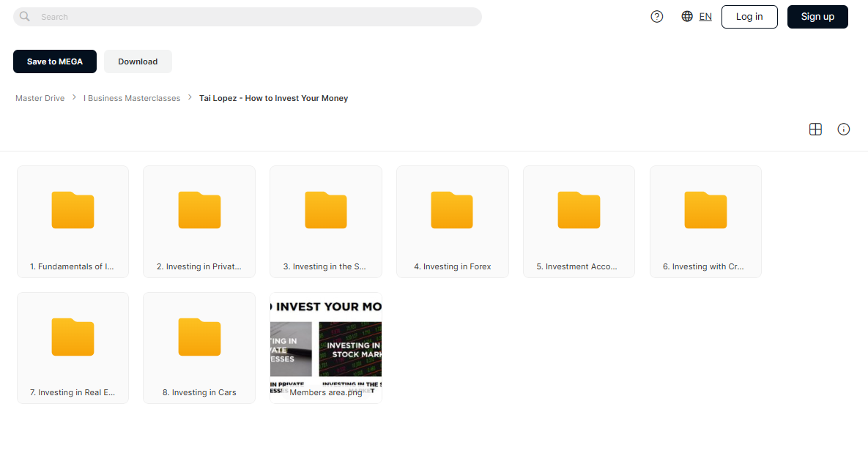Go to I Business Masterclasses breadcrumb
Viewport: 868px width, 464px height.
point(132,98)
